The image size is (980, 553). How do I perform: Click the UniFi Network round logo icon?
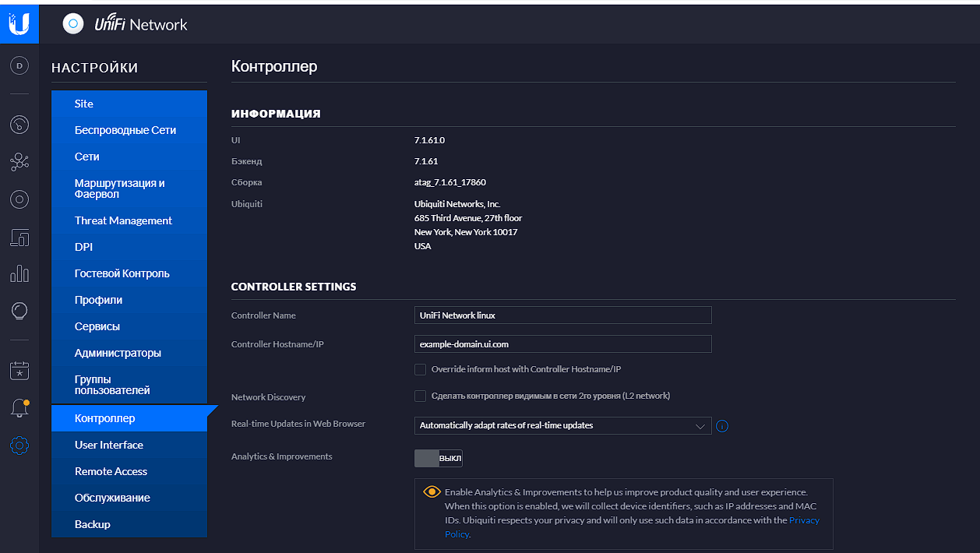(x=73, y=24)
